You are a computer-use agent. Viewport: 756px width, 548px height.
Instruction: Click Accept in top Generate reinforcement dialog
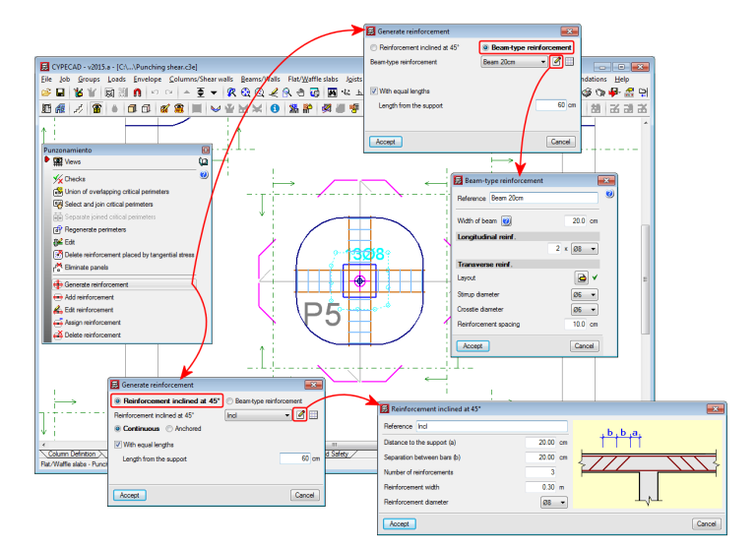pyautogui.click(x=386, y=142)
